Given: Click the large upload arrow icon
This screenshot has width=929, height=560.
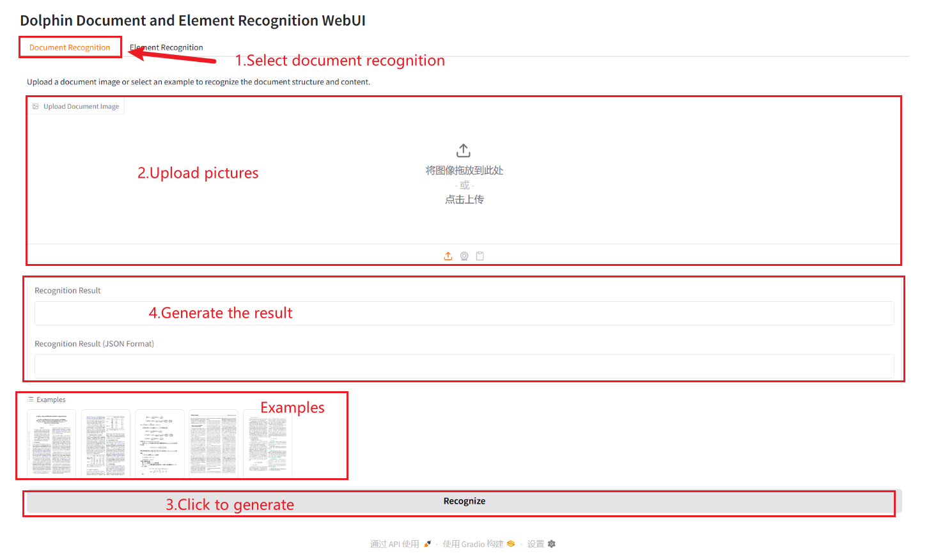Looking at the screenshot, I should click(x=464, y=151).
